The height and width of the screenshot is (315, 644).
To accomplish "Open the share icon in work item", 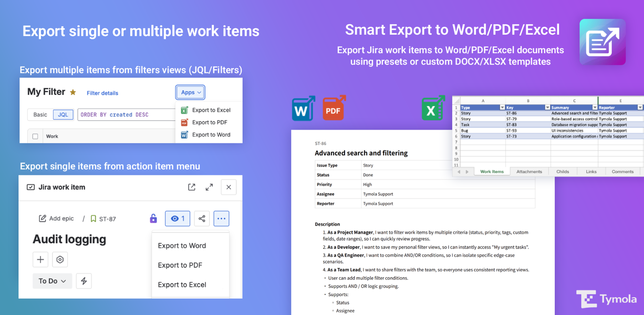I will (x=202, y=218).
